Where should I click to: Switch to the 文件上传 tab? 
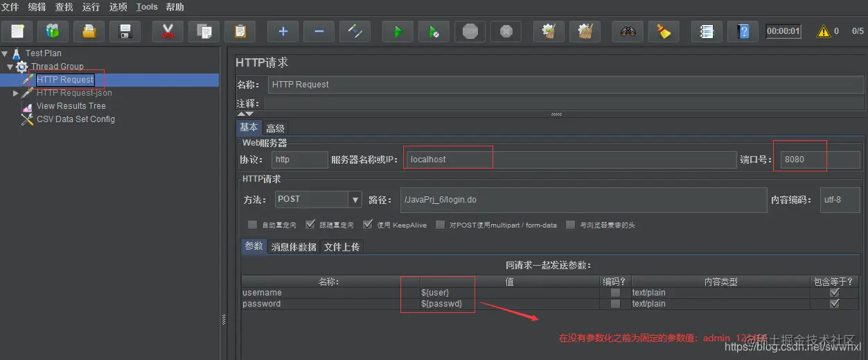coord(342,247)
